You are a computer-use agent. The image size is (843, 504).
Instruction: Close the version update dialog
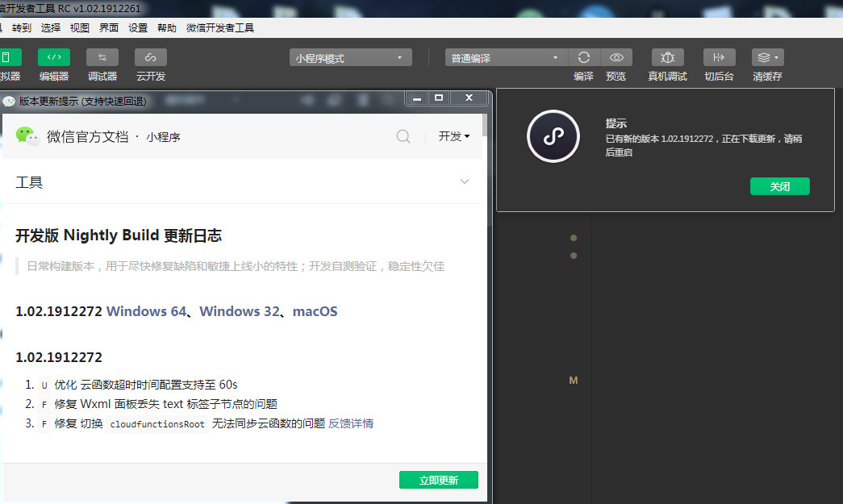469,98
